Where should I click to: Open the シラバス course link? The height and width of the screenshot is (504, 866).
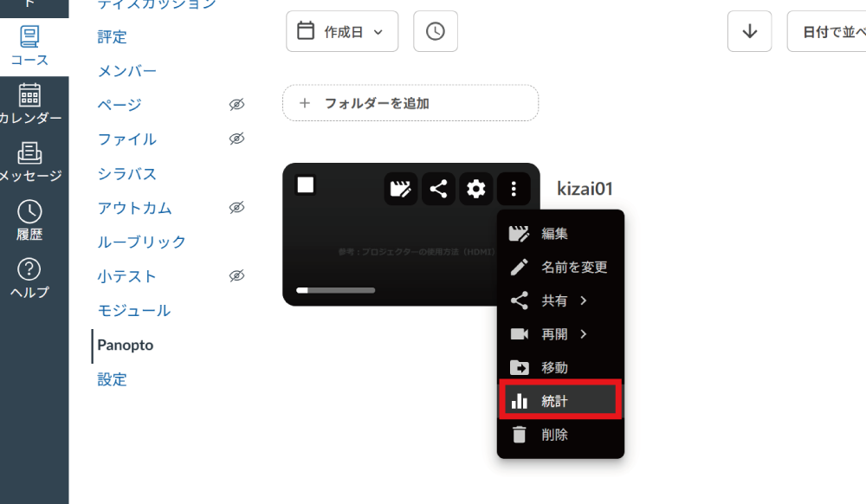(126, 174)
